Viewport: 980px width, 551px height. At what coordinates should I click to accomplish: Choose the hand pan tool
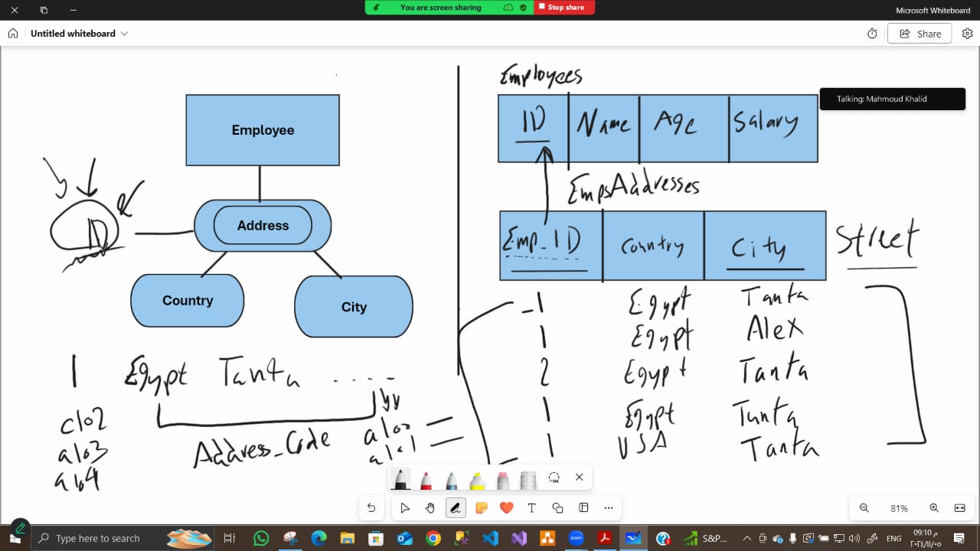tap(430, 507)
